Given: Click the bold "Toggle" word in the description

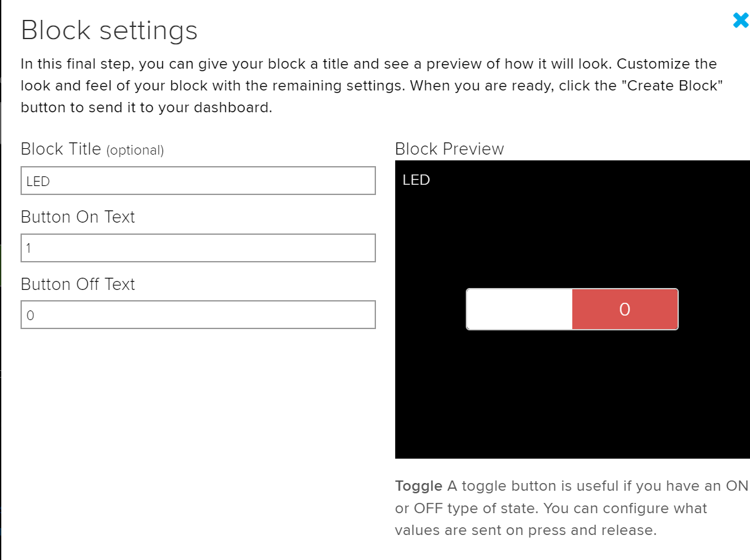Looking at the screenshot, I should [x=418, y=486].
